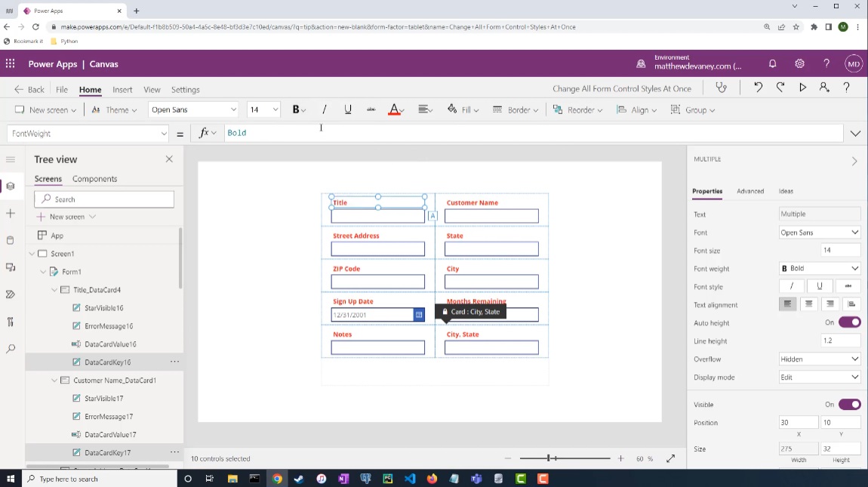Preview the app with play icon
The width and height of the screenshot is (868, 487).
(x=802, y=88)
